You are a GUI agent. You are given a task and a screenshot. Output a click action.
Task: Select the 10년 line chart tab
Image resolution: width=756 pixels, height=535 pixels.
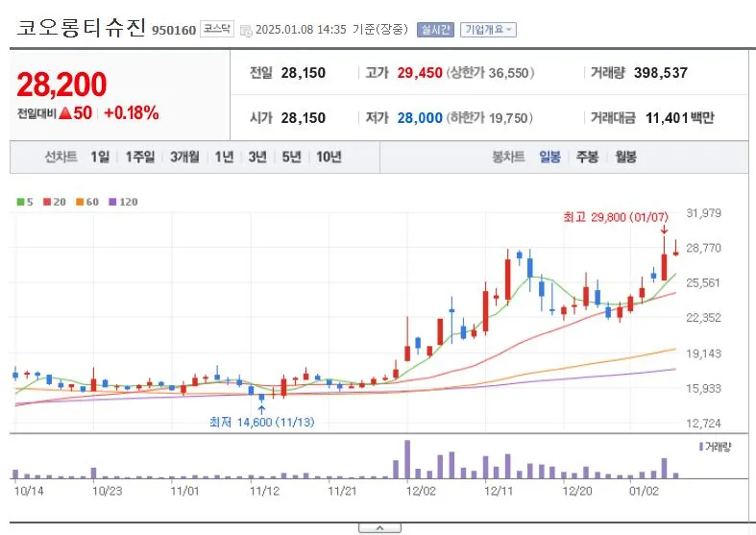329,157
